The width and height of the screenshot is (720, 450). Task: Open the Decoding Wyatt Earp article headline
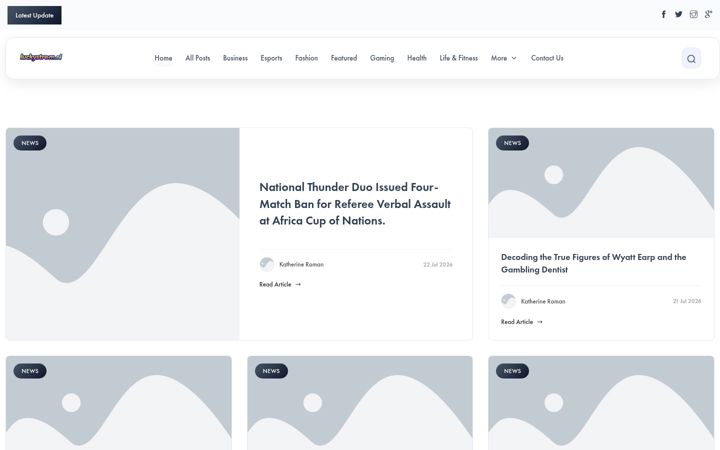click(593, 263)
